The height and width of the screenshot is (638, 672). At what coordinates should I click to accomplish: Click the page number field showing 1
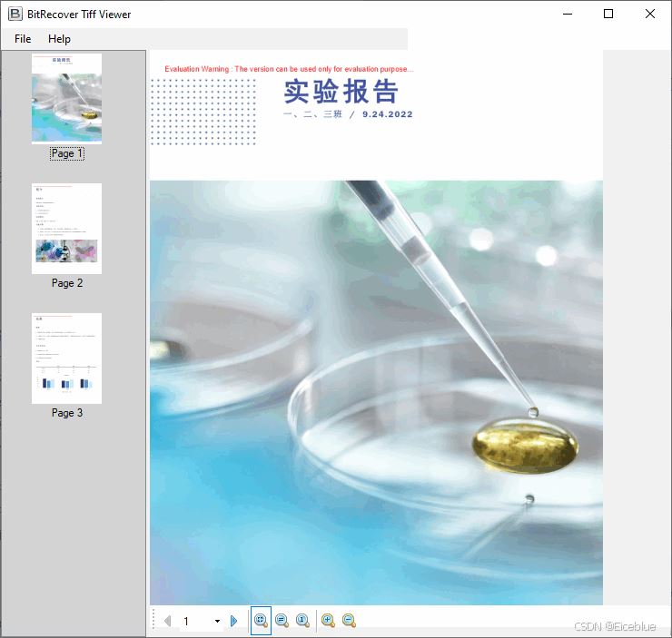[197, 621]
